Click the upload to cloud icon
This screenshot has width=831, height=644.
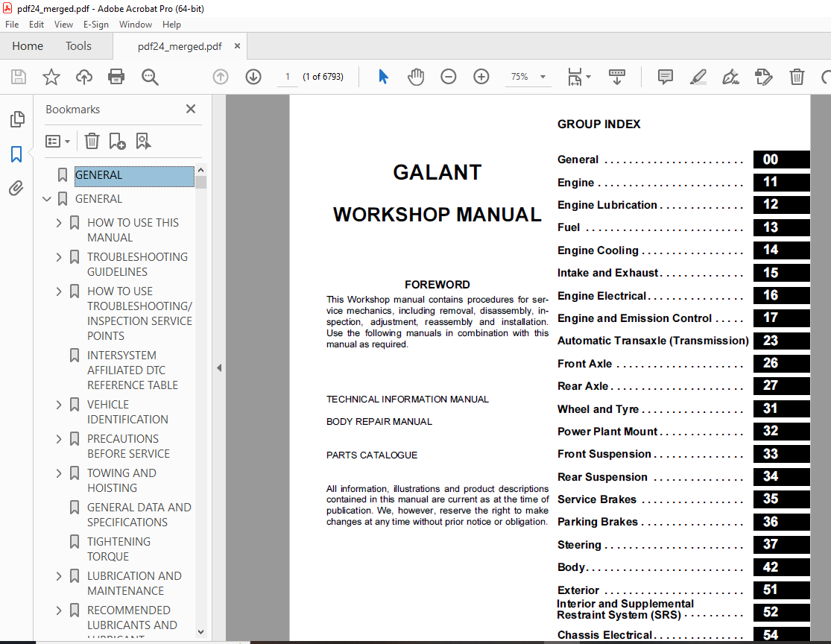click(x=83, y=77)
